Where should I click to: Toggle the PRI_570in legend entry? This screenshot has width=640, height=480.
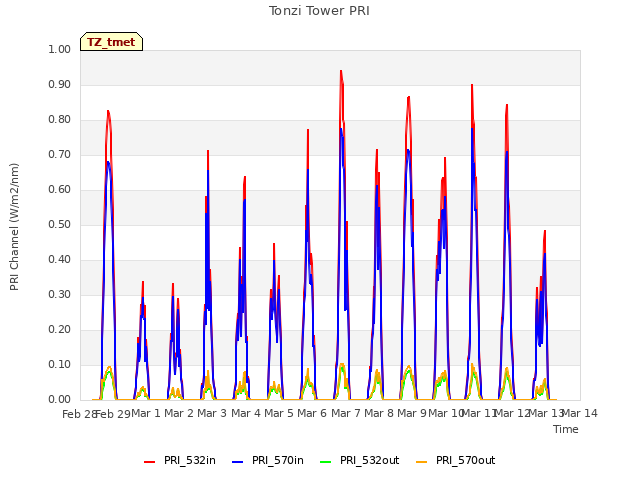(x=268, y=460)
